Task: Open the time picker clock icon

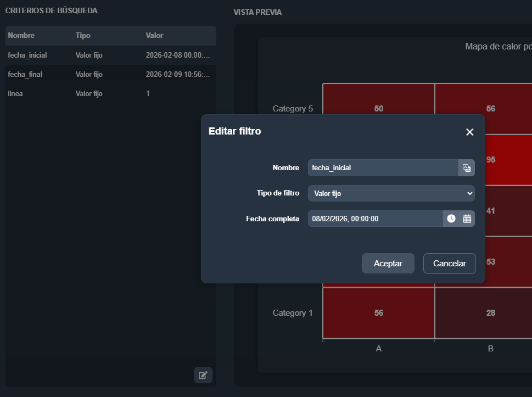Action: coord(451,219)
